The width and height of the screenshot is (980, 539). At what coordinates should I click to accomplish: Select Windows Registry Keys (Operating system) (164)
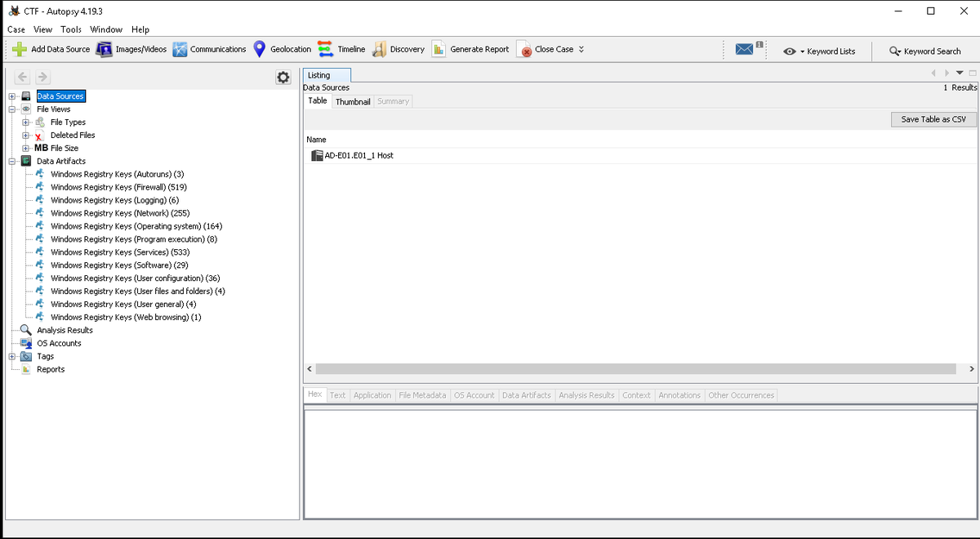tap(136, 226)
